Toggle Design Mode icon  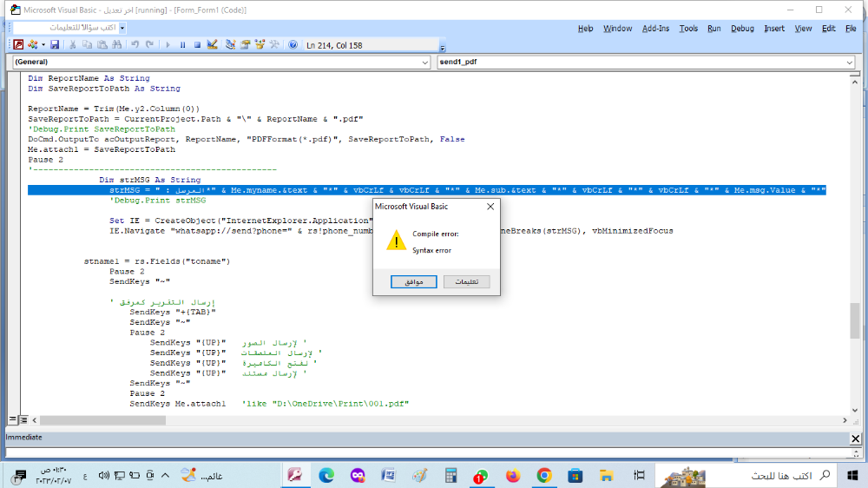point(212,45)
